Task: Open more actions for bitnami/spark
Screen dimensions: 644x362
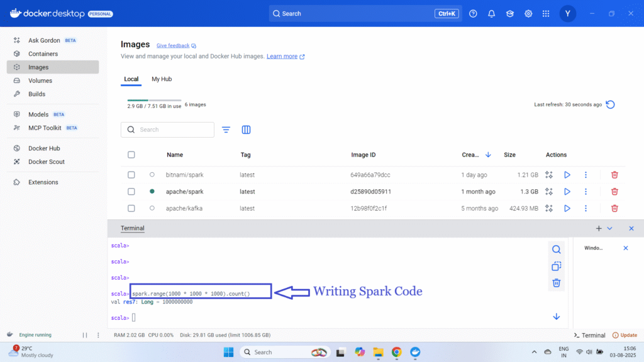Action: coord(586,175)
